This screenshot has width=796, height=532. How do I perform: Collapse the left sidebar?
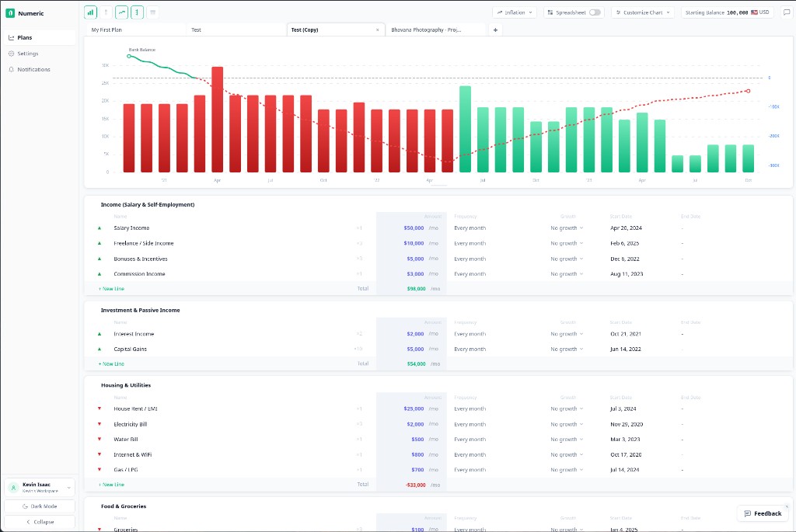point(40,522)
